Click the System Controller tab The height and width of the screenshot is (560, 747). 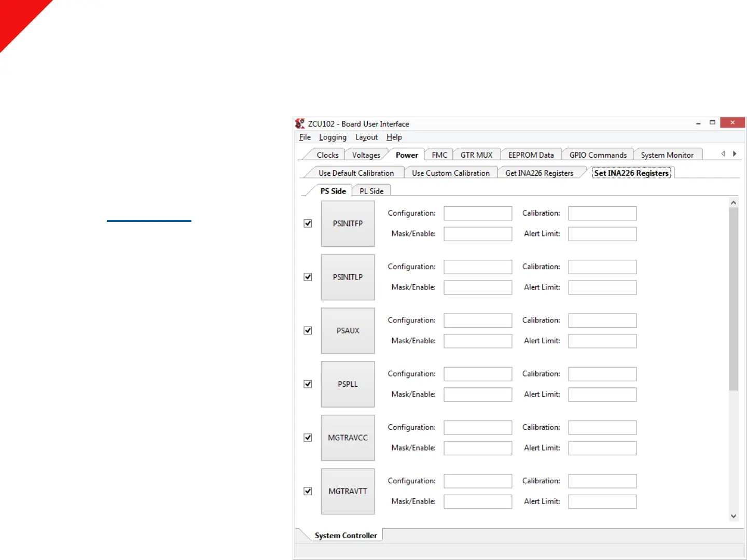pyautogui.click(x=345, y=536)
